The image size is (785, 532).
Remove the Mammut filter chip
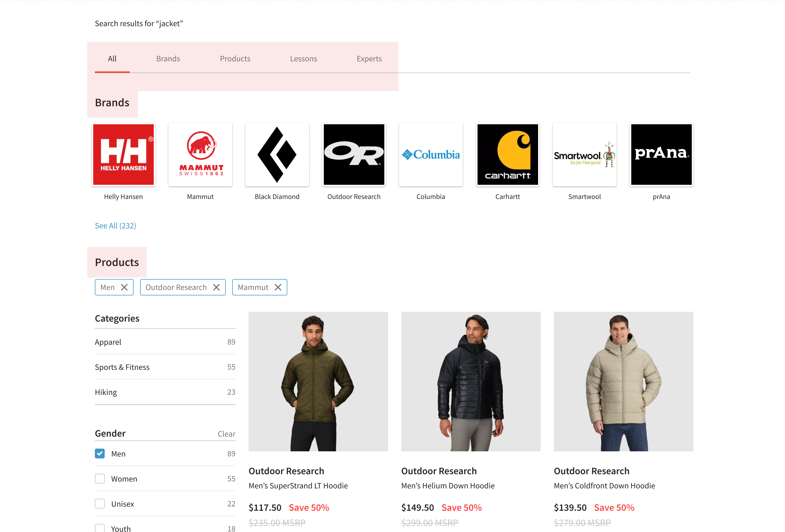tap(278, 287)
